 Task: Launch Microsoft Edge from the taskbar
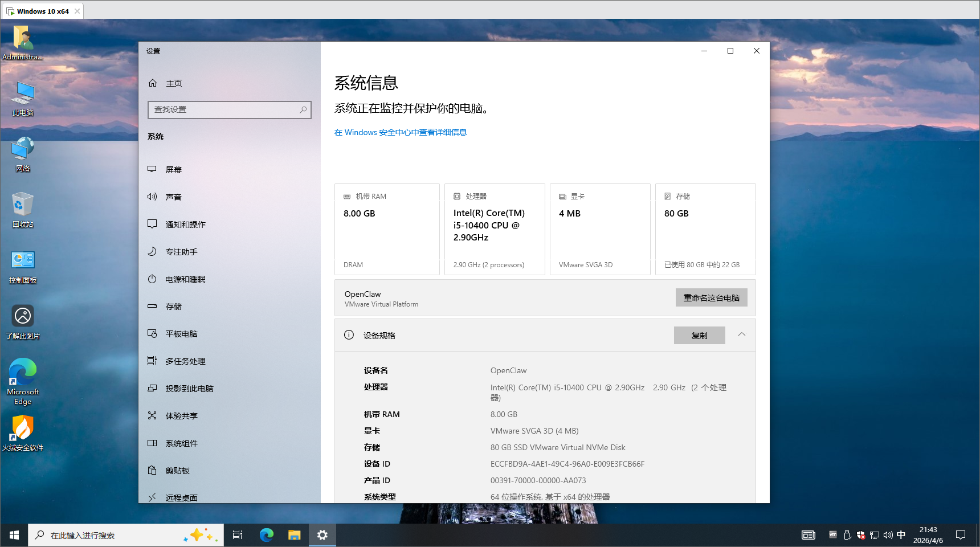click(x=266, y=534)
